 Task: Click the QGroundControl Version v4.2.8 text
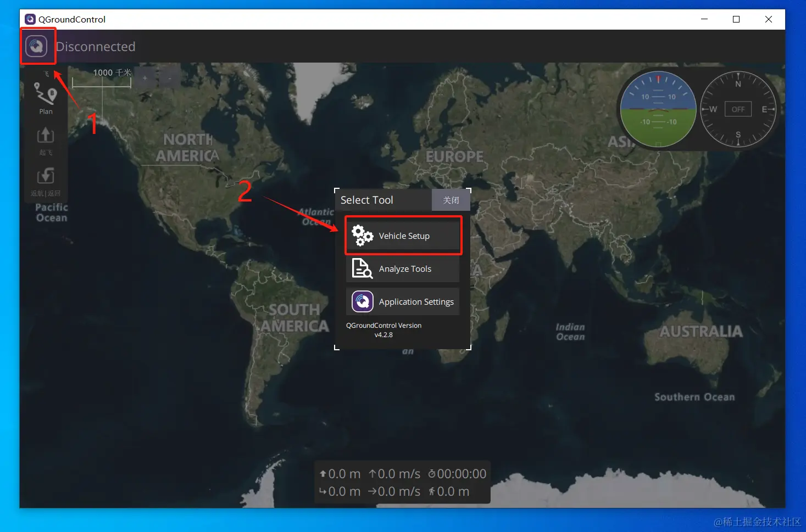tap(383, 330)
